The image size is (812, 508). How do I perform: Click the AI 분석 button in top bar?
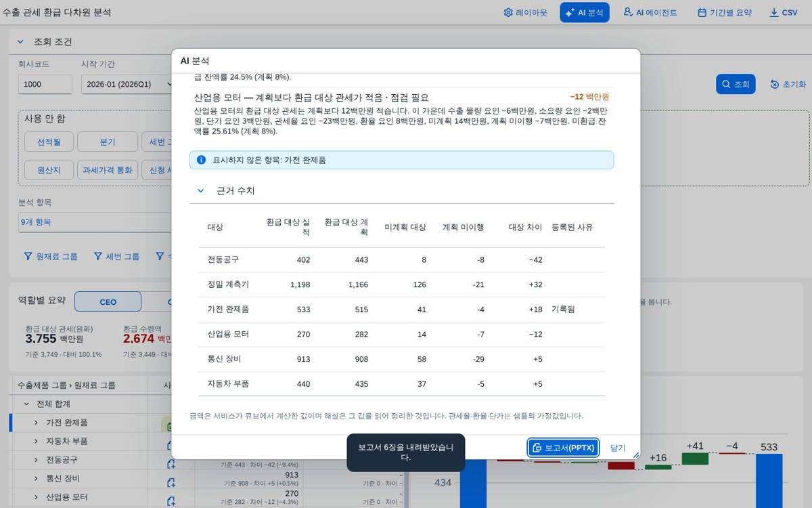point(585,12)
